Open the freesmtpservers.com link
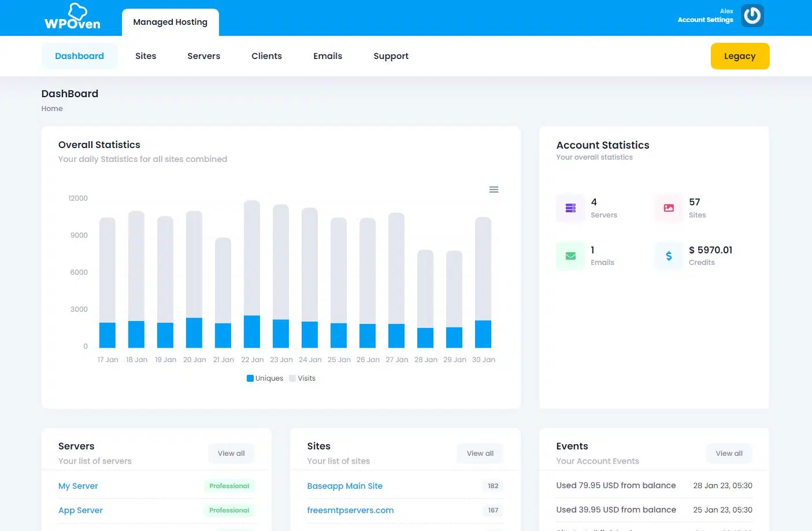Screen dimensions: 812x531 click(350, 510)
